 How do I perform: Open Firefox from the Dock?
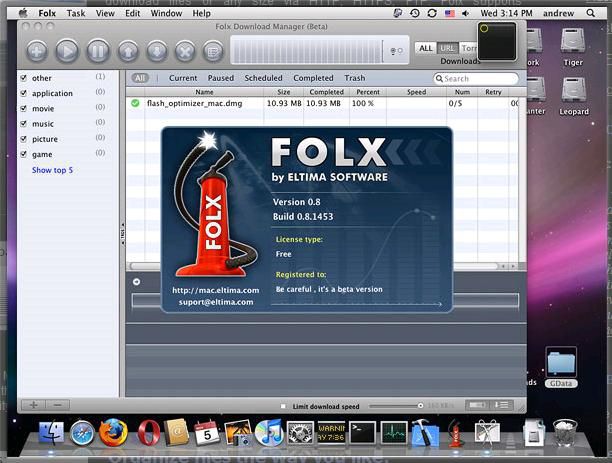113,433
